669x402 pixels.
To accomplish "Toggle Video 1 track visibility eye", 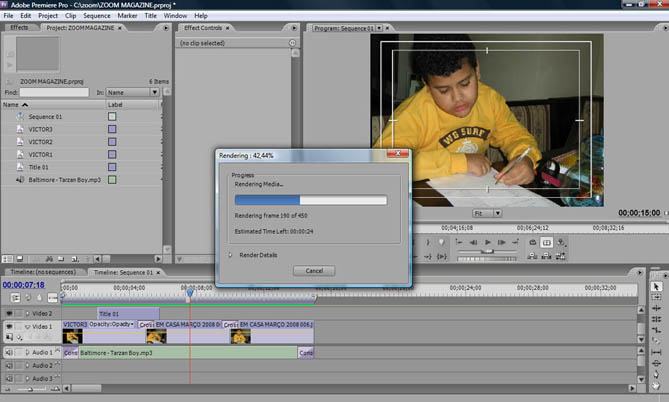I will 10,326.
